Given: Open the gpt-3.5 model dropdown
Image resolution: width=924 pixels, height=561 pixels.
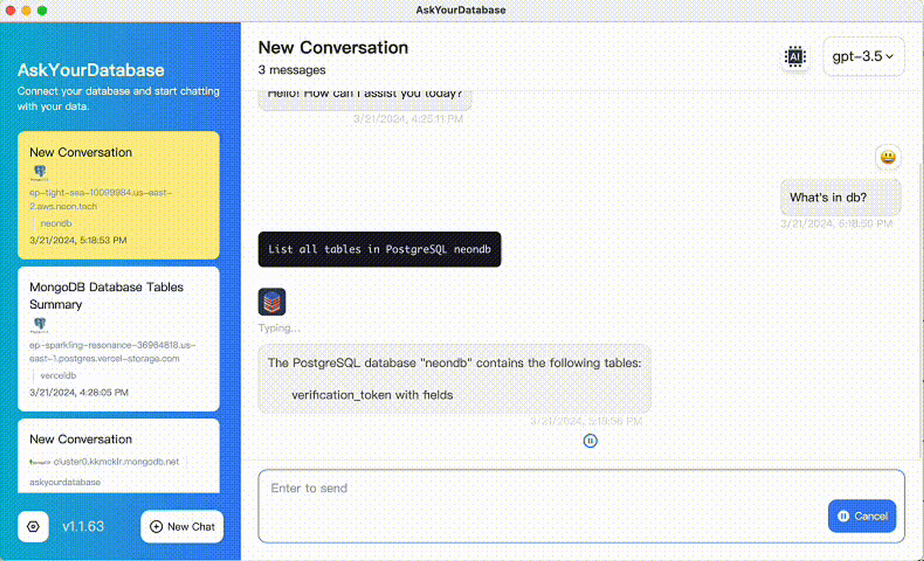Looking at the screenshot, I should tap(863, 57).
